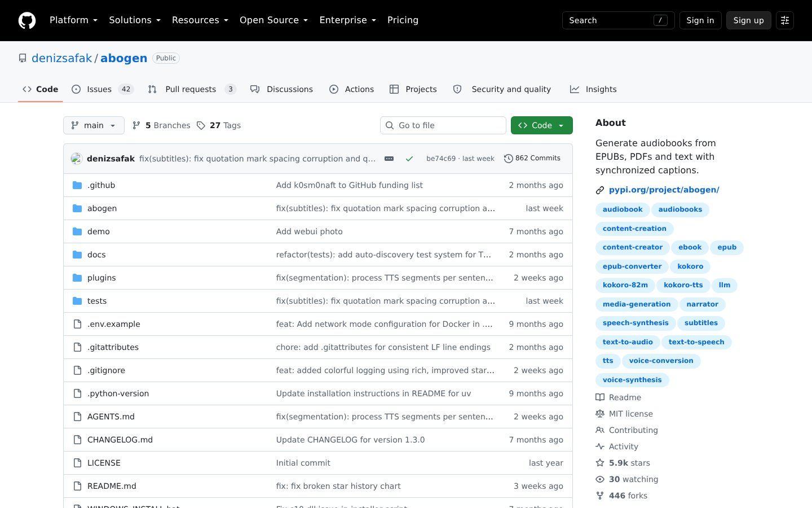Screen dimensions: 812x508
Task: Switch to the Code tab
Action: (40, 89)
